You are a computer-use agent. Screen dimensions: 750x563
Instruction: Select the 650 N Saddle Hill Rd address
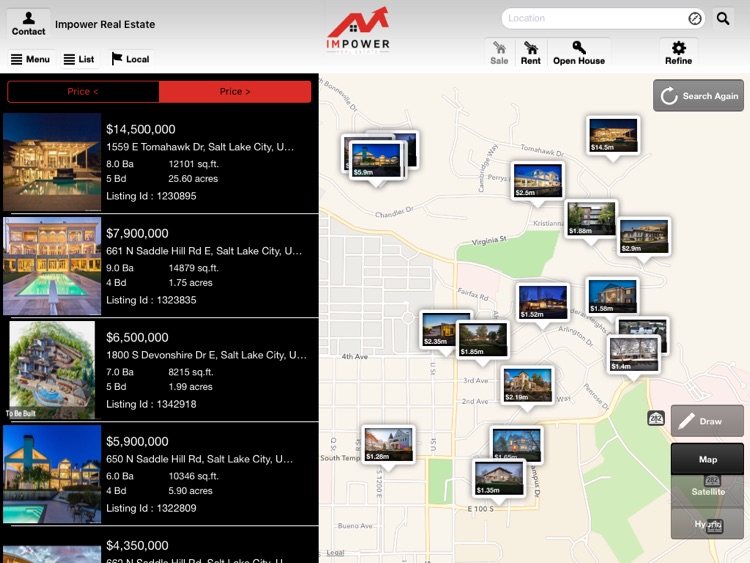[199, 459]
